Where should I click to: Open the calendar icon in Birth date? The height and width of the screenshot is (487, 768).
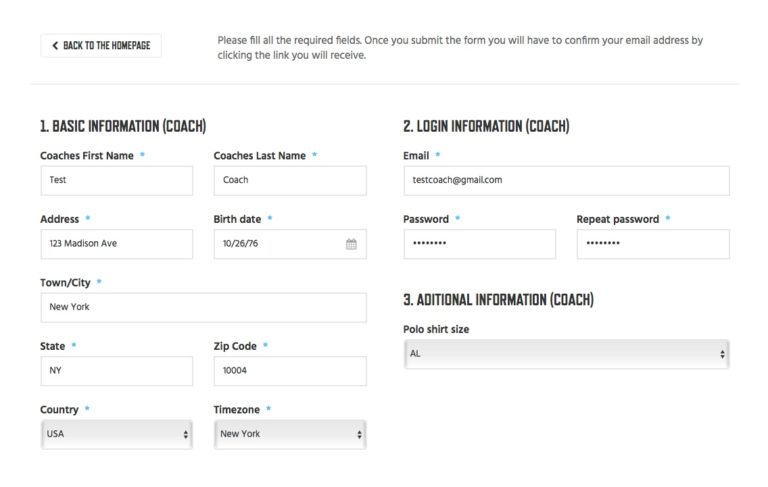[351, 244]
